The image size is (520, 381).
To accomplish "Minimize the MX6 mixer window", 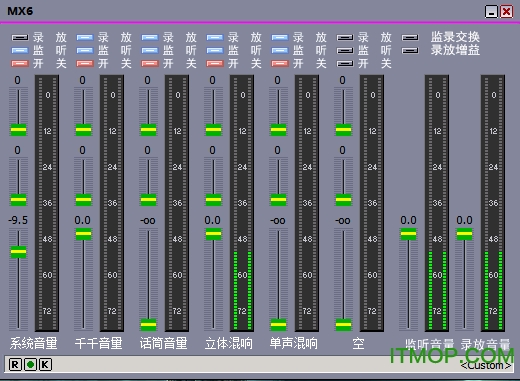I will click(x=491, y=12).
